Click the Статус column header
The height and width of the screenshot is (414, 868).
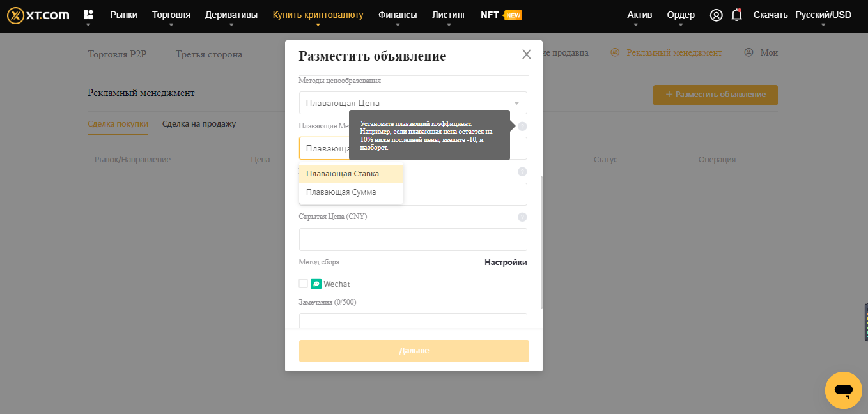coord(605,159)
